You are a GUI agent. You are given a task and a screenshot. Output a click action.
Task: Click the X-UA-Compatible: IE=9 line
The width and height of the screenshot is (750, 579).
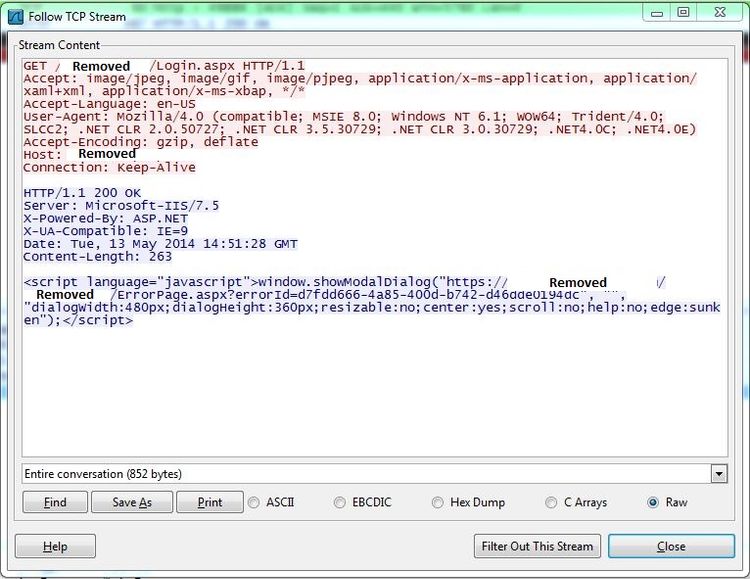(x=106, y=231)
